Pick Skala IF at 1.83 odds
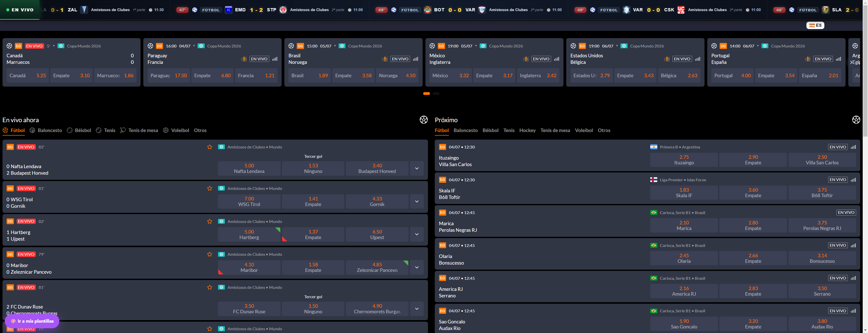Screen dimensions: 868x333 pyautogui.click(x=684, y=193)
